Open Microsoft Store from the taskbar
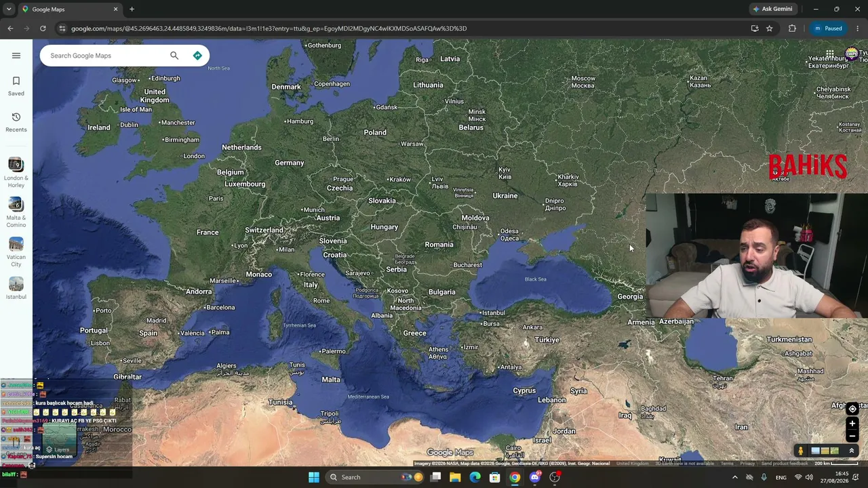 (495, 477)
